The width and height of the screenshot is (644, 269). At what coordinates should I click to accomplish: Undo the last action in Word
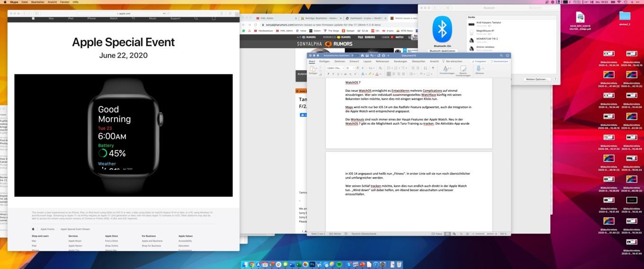point(372,55)
